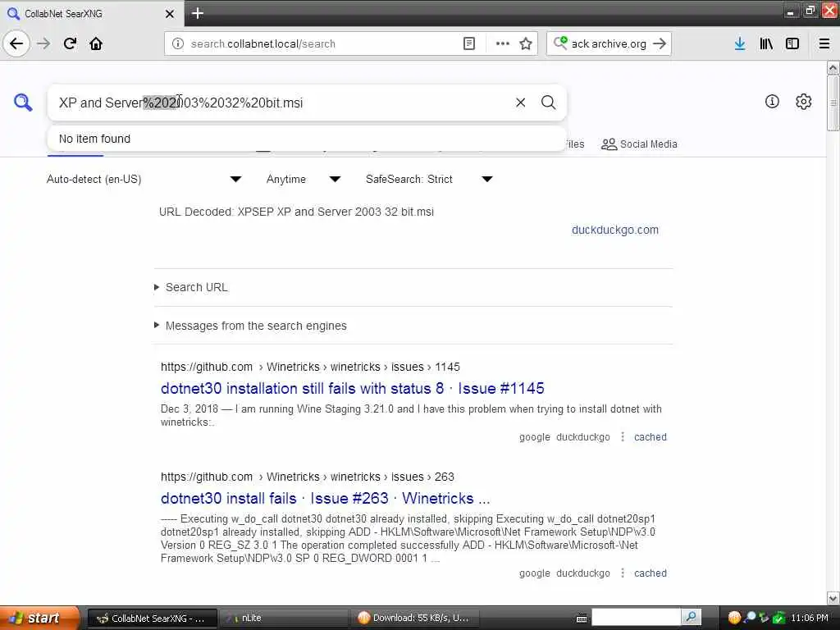Open the duckduckgo.com answer link
This screenshot has width=840, height=630.
pos(615,230)
